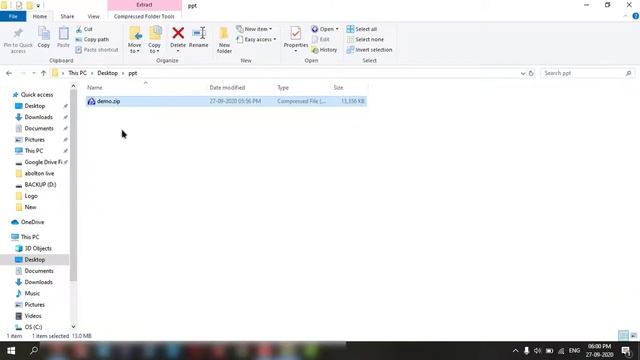Open the Move to menu
The height and width of the screenshot is (360, 640).
coord(135,40)
